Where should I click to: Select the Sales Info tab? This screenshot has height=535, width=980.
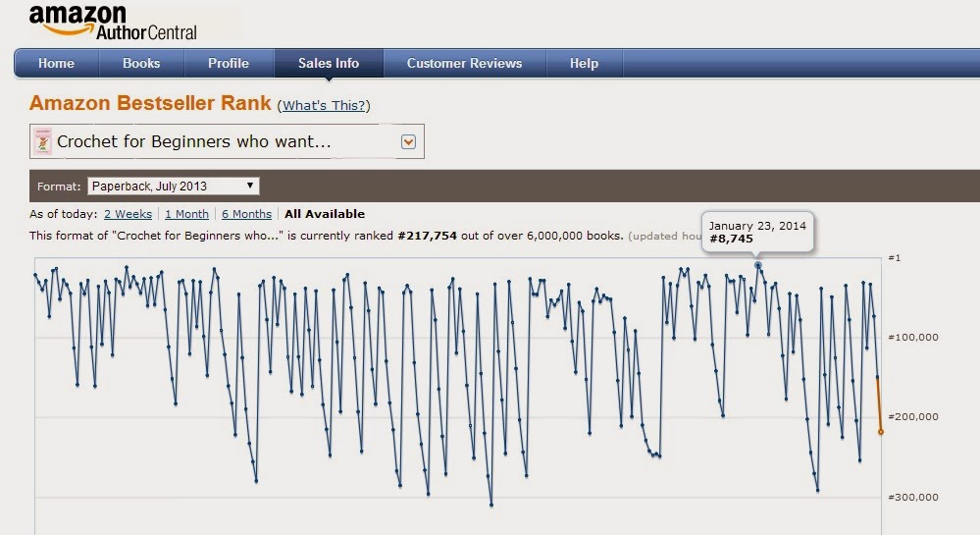point(329,63)
